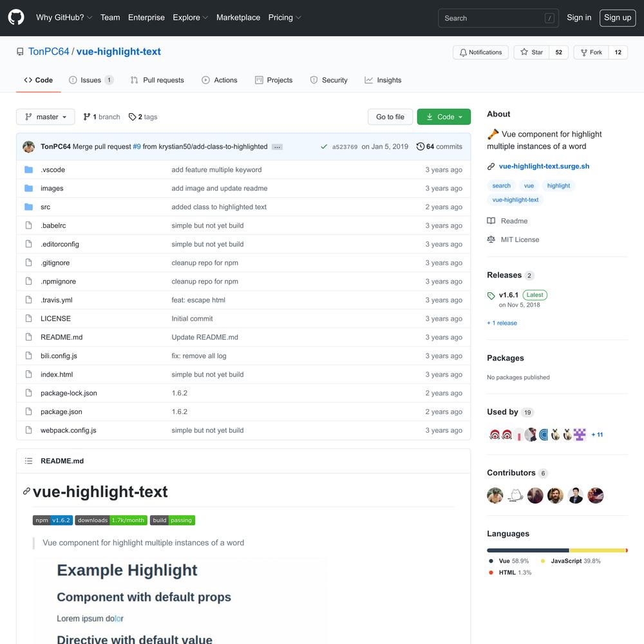Click the file icon for webpack.config.js
The image size is (644, 644).
pos(28,430)
